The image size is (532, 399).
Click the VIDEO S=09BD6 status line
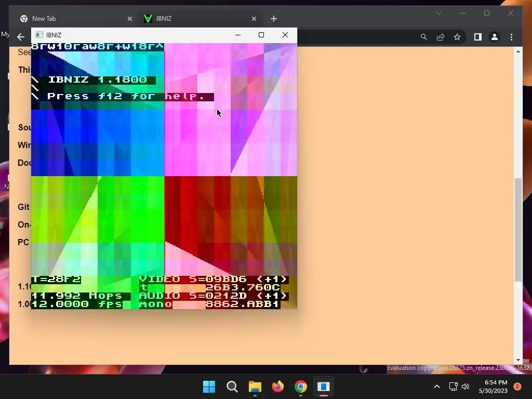coord(214,280)
